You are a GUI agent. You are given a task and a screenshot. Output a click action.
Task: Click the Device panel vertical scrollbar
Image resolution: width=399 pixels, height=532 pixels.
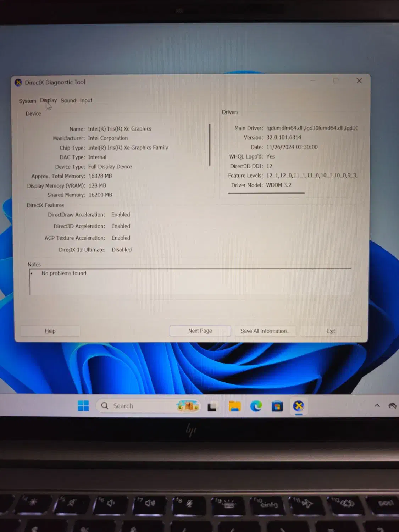[210, 145]
